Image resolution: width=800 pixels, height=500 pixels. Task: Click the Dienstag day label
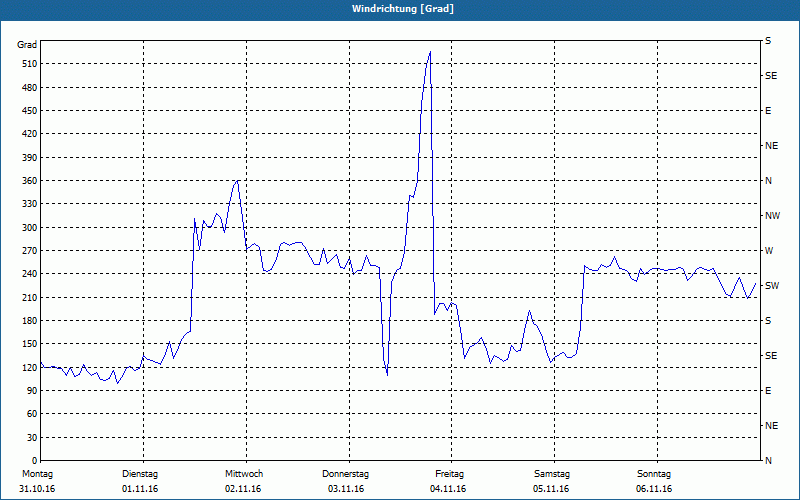tap(140, 474)
